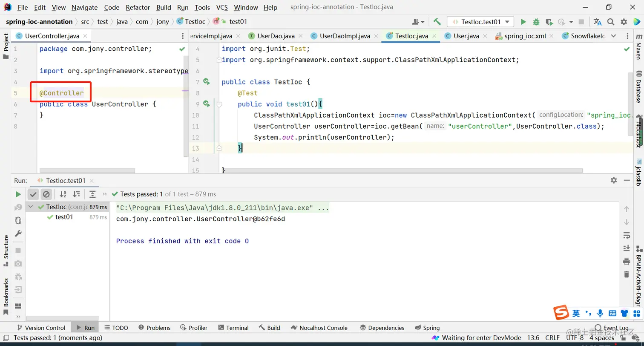644x346 pixels.
Task: Open left editor tab options menu
Action: pos(183,36)
